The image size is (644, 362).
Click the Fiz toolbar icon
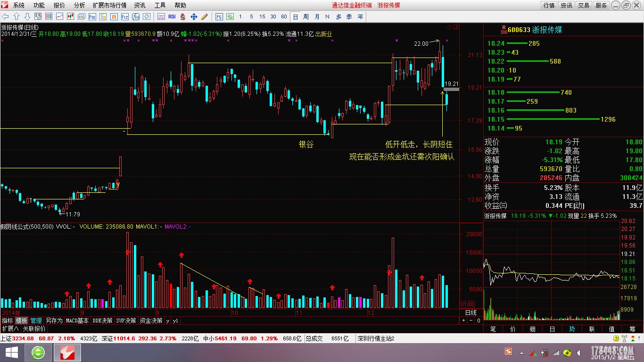click(x=124, y=16)
